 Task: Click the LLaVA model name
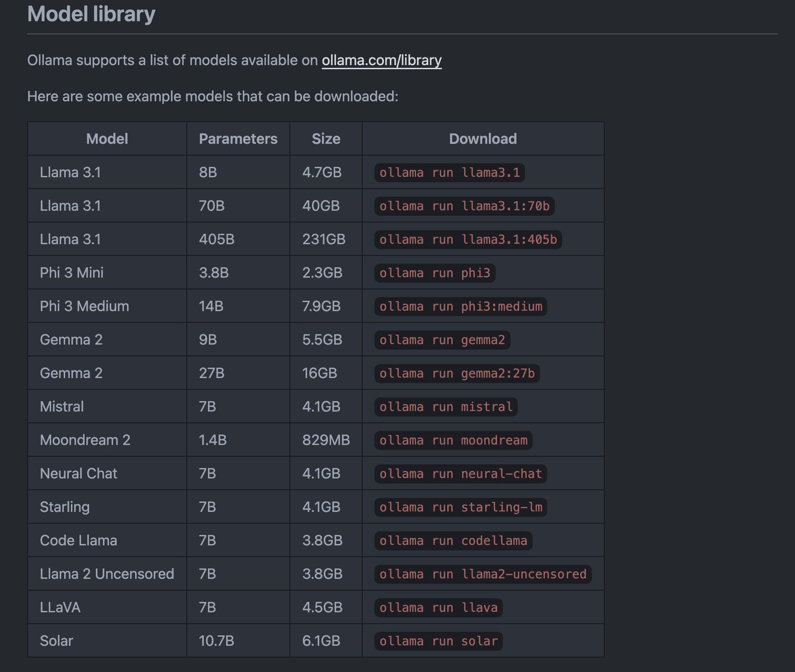click(60, 607)
